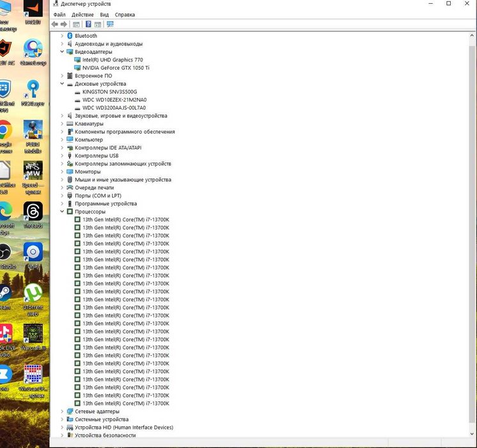Select NVIDIA GeForce GTX 1050 Ti

point(116,68)
